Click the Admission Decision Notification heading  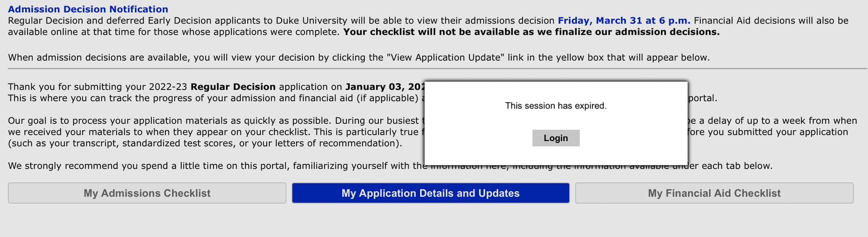click(88, 9)
